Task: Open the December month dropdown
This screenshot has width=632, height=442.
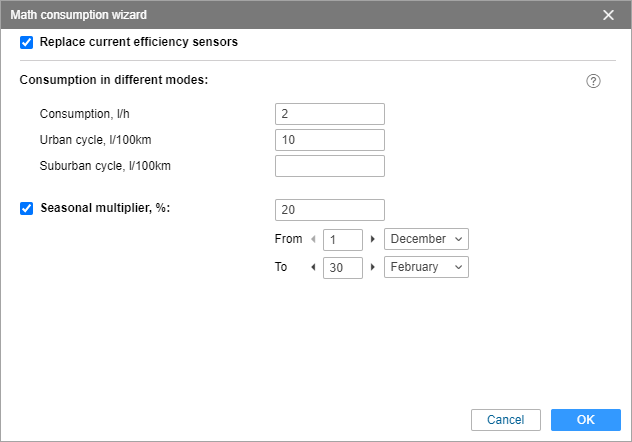Action: click(426, 239)
